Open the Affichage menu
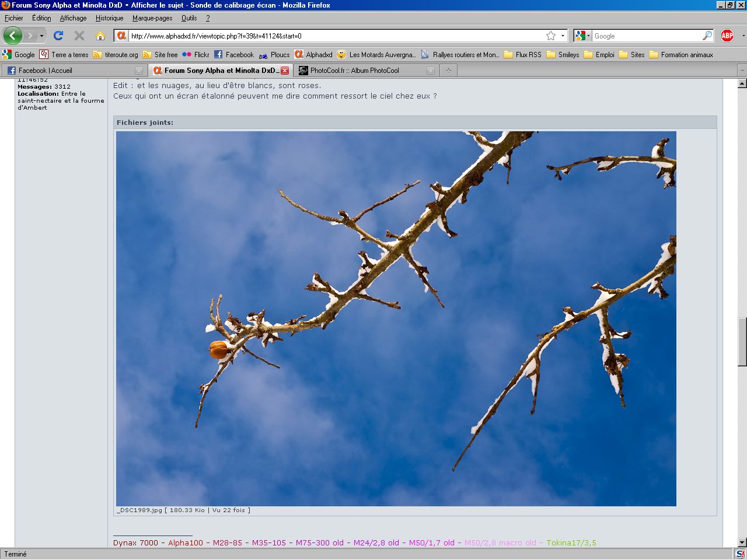 click(73, 18)
